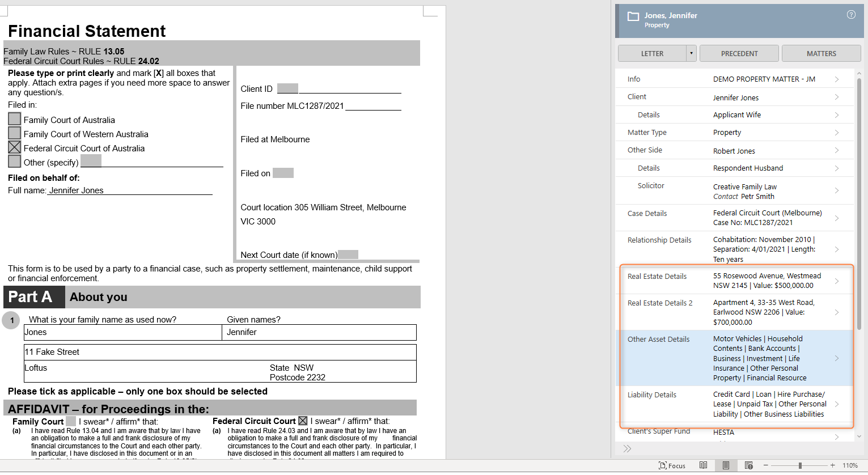Open Respondent Husband details row
The width and height of the screenshot is (868, 475).
click(x=735, y=168)
